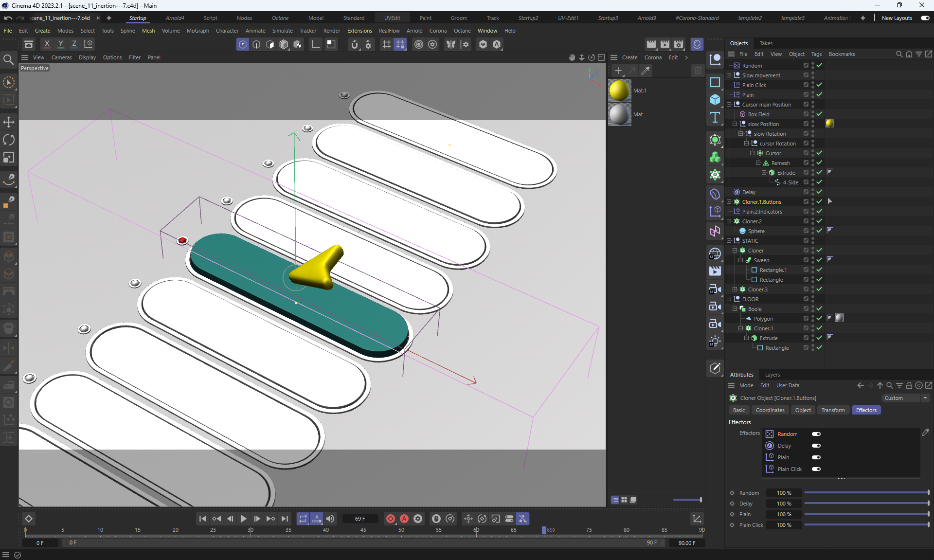Select the Move tool in left toolbar
The width and height of the screenshot is (934, 560).
coord(9,122)
